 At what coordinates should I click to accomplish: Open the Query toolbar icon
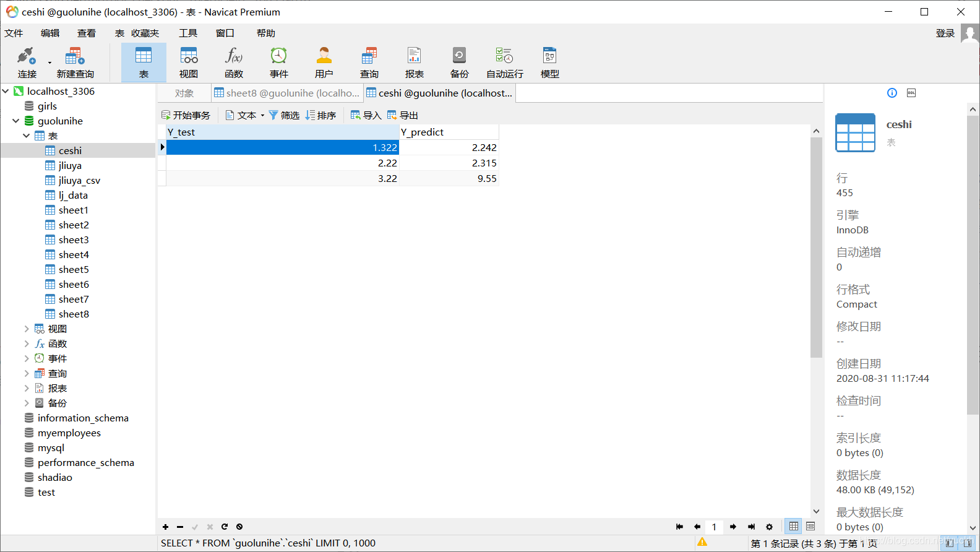point(369,63)
